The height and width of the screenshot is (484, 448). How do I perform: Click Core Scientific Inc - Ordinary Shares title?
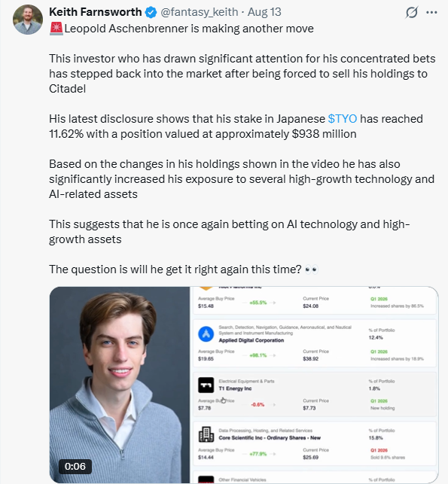[x=270, y=437]
